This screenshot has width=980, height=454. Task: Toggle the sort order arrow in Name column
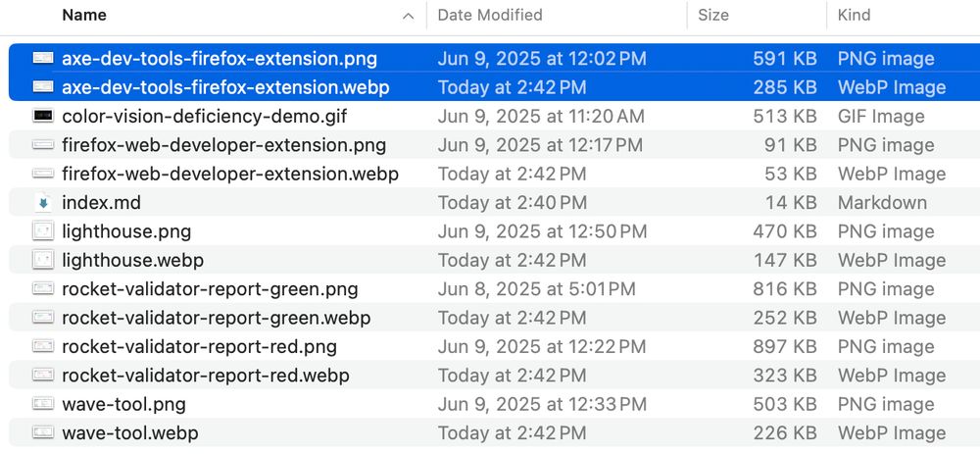(408, 17)
